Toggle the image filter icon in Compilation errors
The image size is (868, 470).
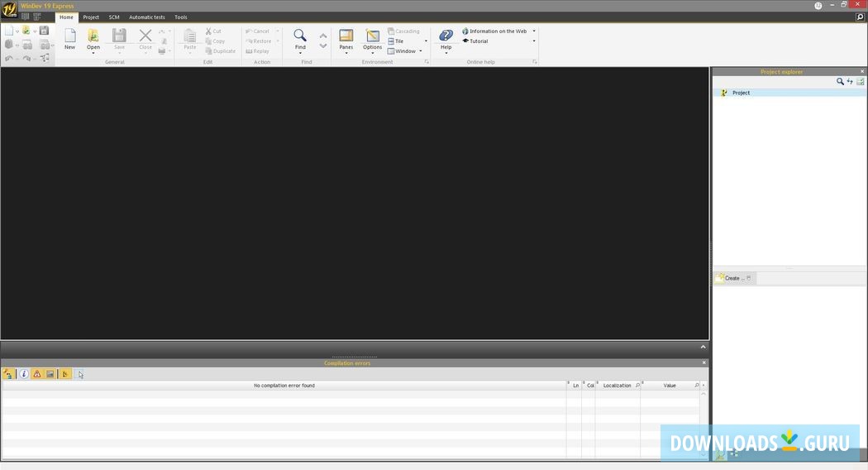50,374
